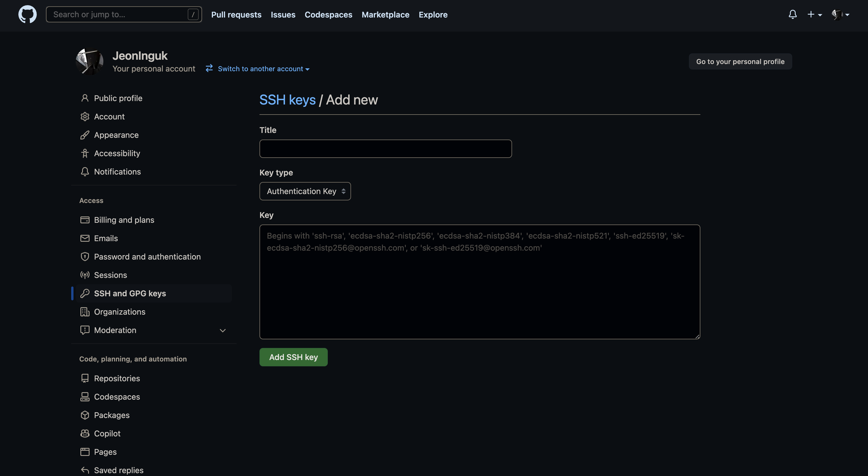868x476 pixels.
Task: Click the paintbrush Appearance icon
Action: coord(85,135)
